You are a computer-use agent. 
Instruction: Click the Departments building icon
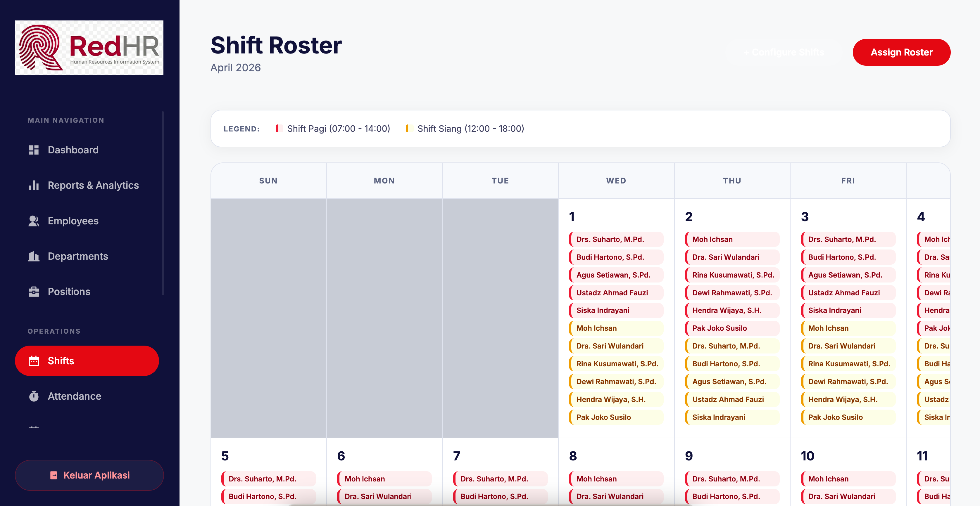coord(34,256)
